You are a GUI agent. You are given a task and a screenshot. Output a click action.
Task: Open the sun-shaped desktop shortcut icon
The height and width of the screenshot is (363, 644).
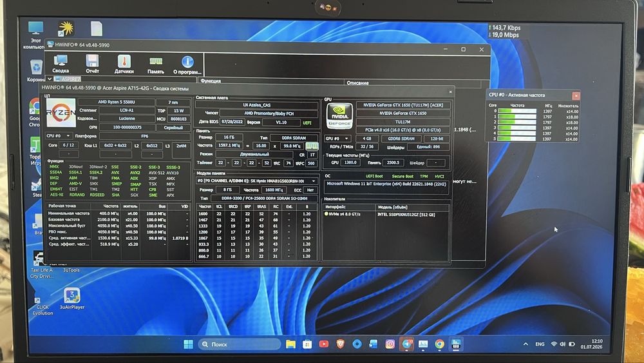click(66, 28)
